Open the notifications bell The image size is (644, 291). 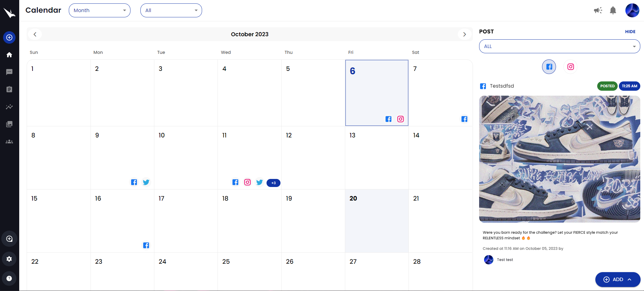click(x=613, y=11)
